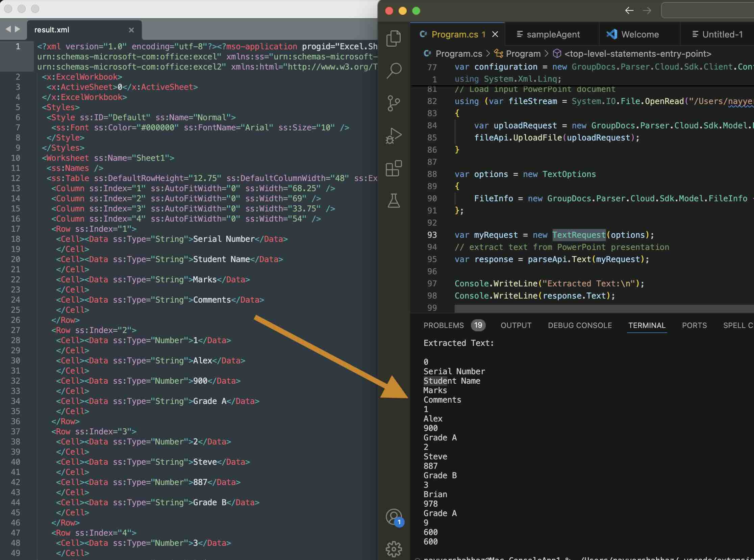
Task: Open the Run and Debug view
Action: (393, 135)
